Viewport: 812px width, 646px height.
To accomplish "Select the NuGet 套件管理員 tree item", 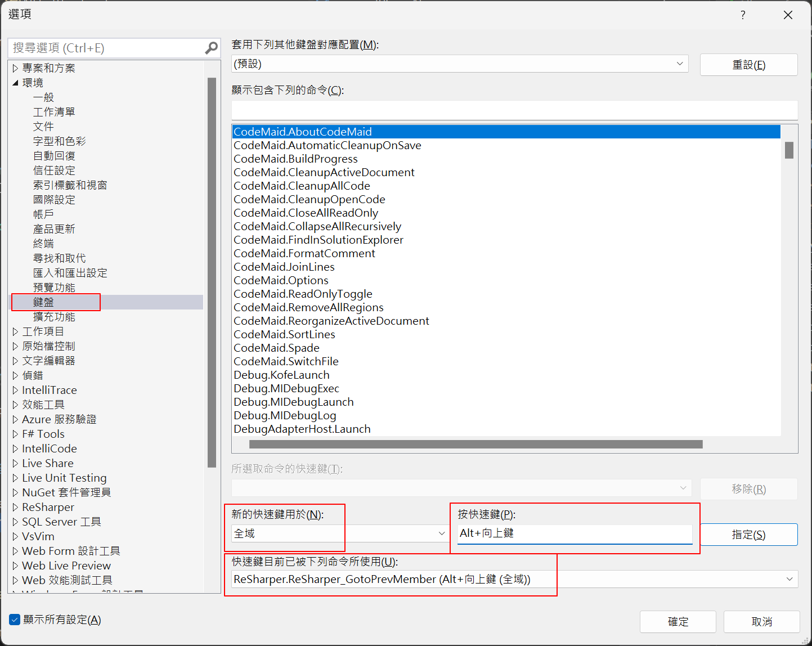I will [66, 492].
